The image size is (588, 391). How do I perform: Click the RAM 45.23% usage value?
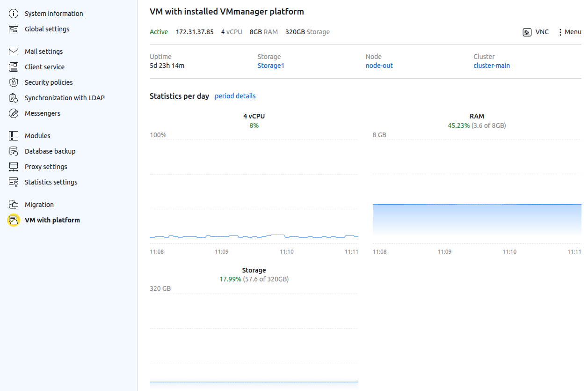pyautogui.click(x=458, y=125)
